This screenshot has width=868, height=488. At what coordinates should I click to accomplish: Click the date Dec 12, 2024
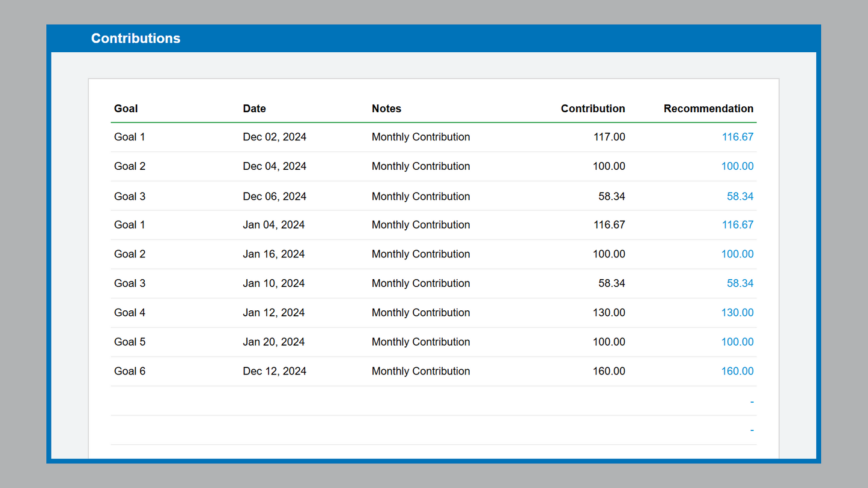[x=275, y=372]
